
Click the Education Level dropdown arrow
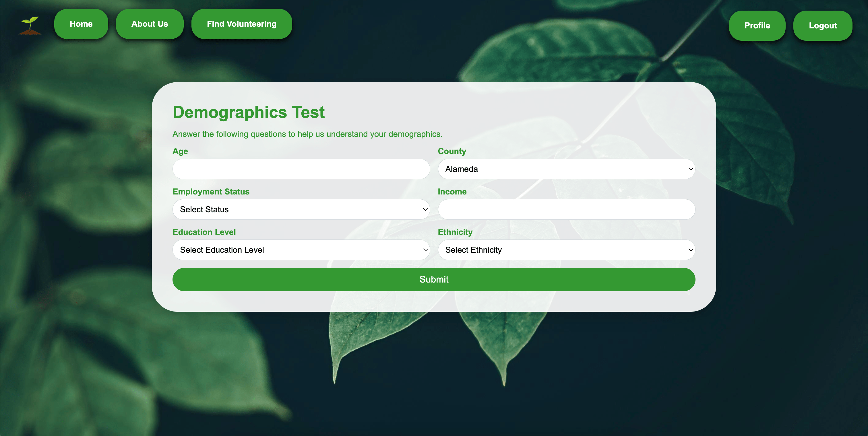(x=425, y=250)
